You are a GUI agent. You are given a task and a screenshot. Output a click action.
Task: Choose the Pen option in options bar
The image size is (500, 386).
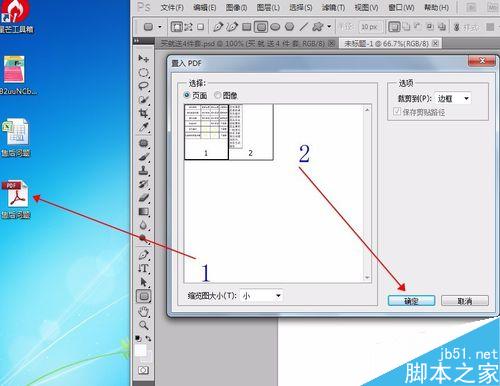(218, 27)
